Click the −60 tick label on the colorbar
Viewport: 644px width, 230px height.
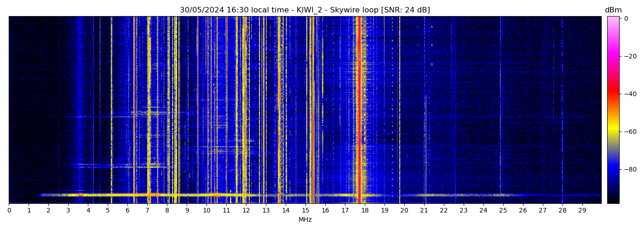tap(630, 132)
